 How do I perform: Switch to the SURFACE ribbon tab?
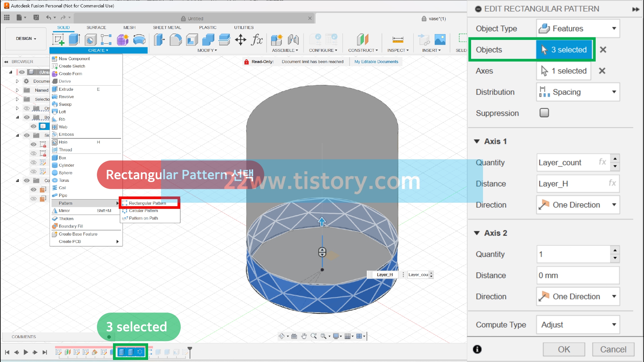coord(96,27)
